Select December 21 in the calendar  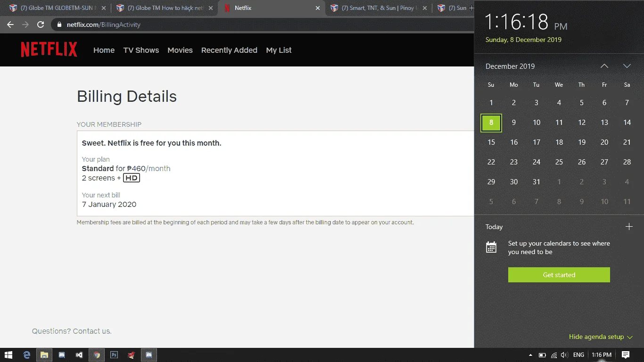point(627,142)
